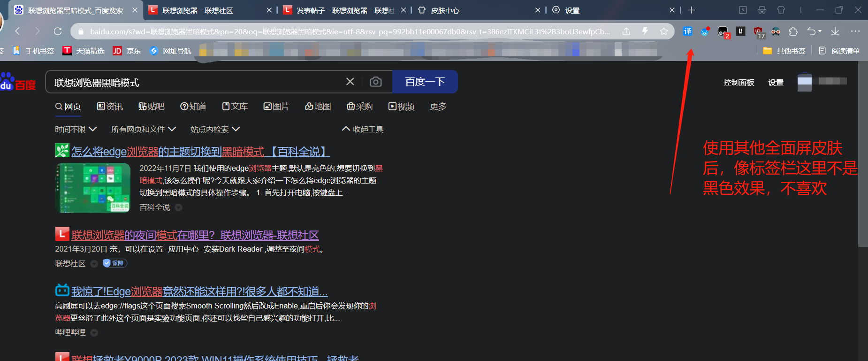The width and height of the screenshot is (868, 361).
Task: Open the 阅读清单 reading list
Action: (839, 51)
